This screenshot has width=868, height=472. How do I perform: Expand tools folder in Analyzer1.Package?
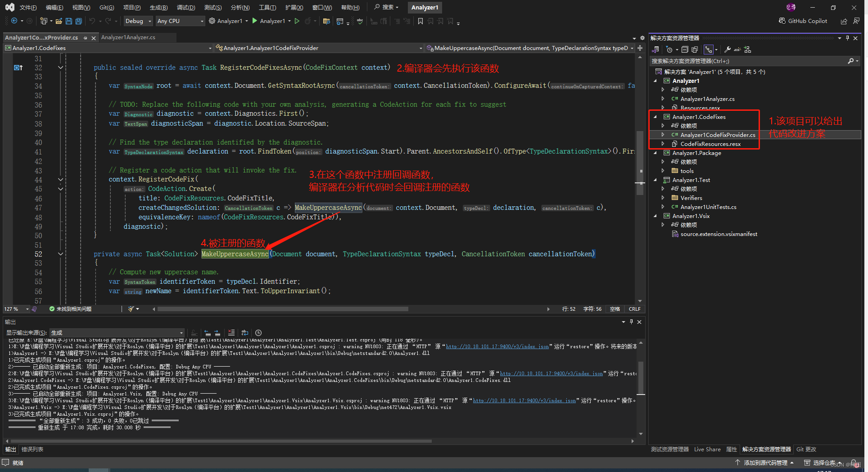[x=663, y=171]
